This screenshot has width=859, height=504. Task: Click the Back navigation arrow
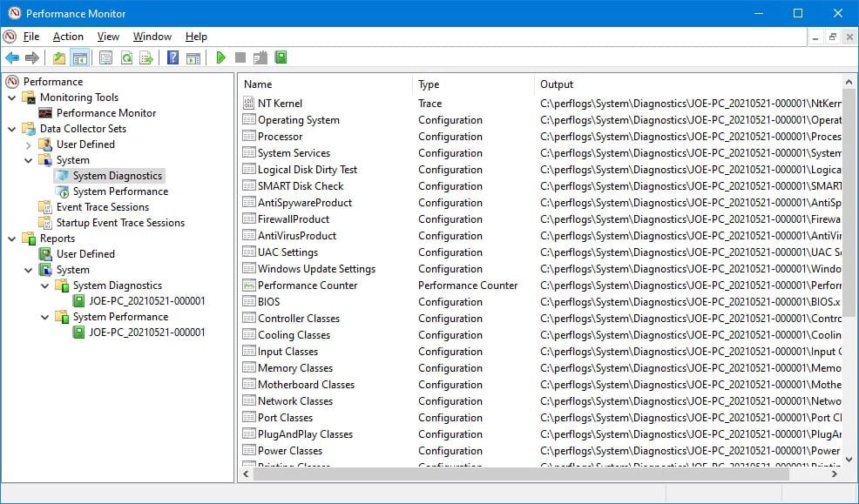(12, 57)
